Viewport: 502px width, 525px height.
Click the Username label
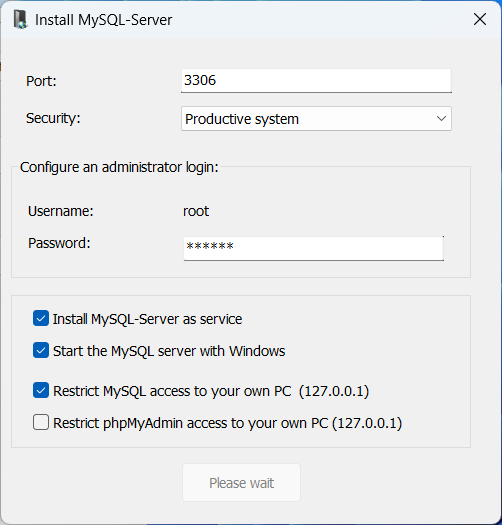click(x=61, y=211)
